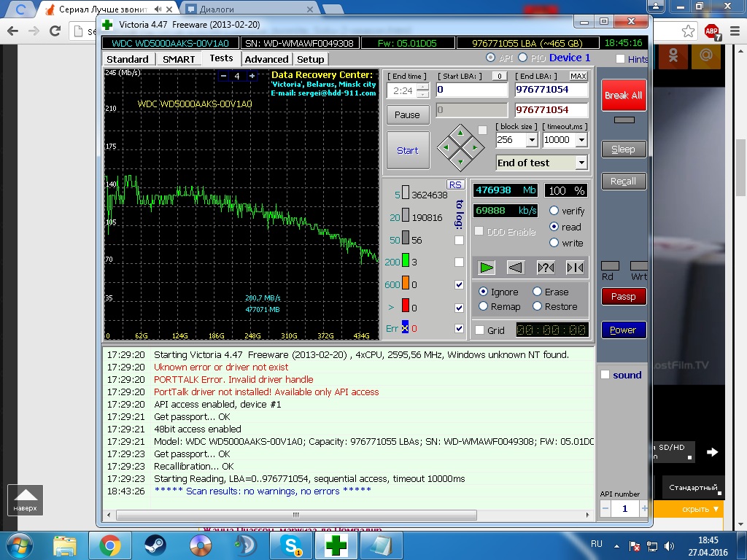Select the random-seek scan mode icon
This screenshot has width=747, height=560.
pos(546,268)
